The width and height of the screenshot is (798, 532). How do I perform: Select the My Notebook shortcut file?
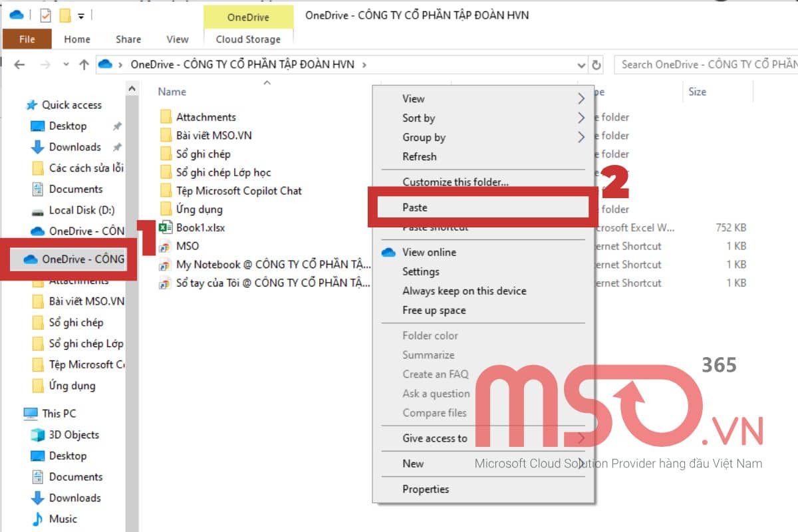coord(273,265)
